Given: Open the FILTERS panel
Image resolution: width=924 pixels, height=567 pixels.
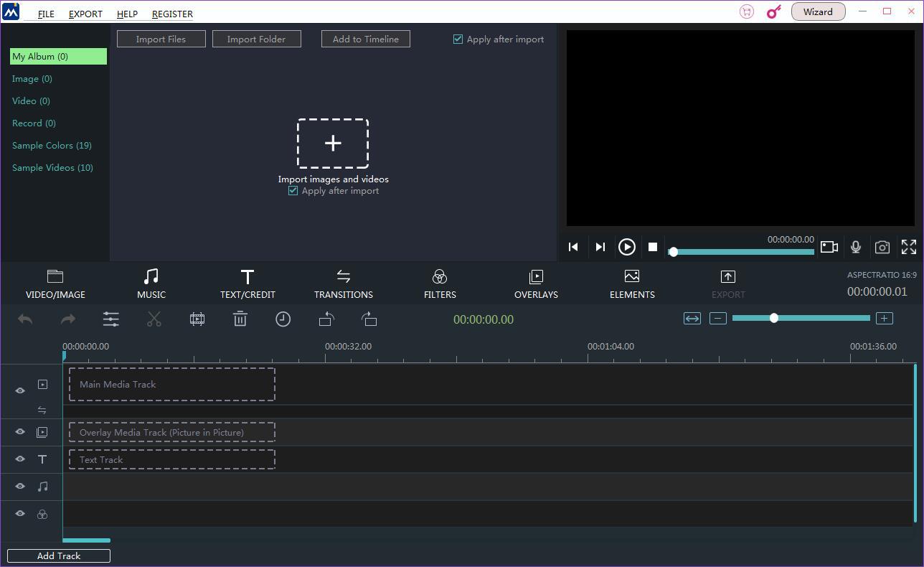Looking at the screenshot, I should 440,284.
